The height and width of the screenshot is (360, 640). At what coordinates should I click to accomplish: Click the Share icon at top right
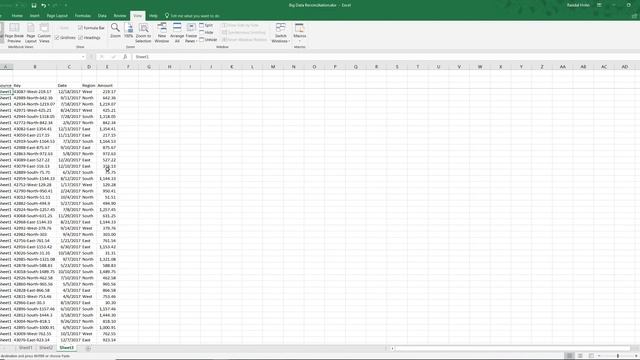pos(634,16)
